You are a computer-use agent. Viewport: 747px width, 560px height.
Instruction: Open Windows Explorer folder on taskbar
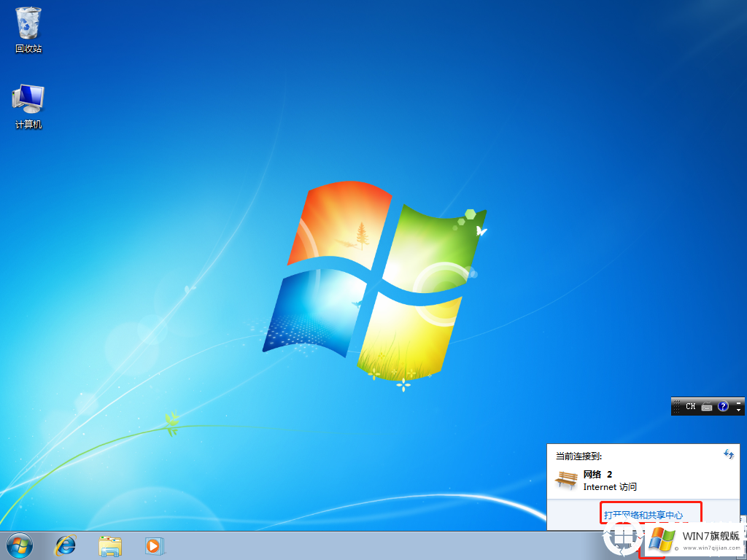click(x=110, y=545)
